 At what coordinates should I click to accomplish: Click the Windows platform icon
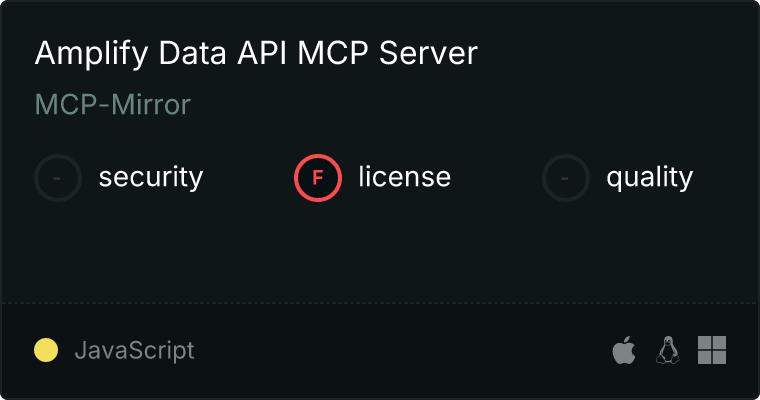pyautogui.click(x=711, y=350)
